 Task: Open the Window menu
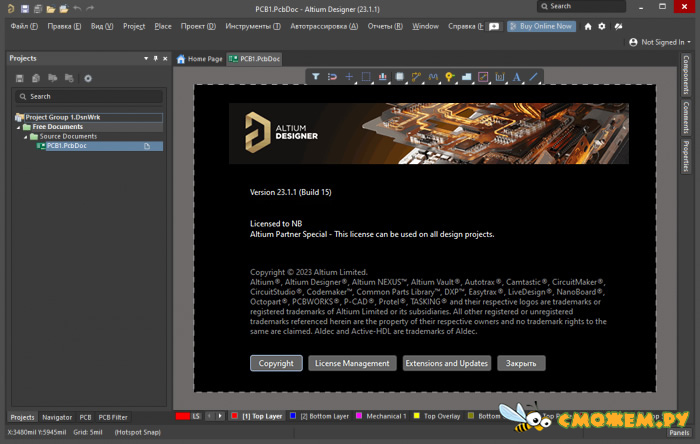(425, 26)
